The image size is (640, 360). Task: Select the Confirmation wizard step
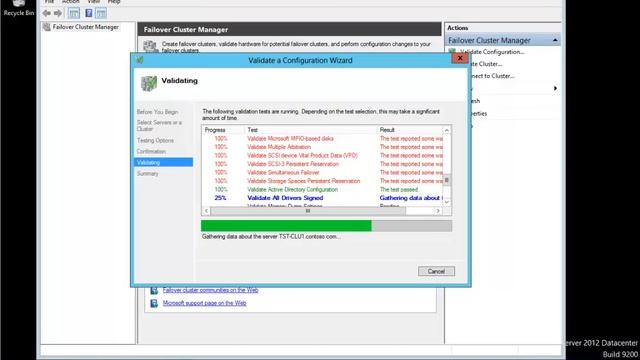click(151, 151)
